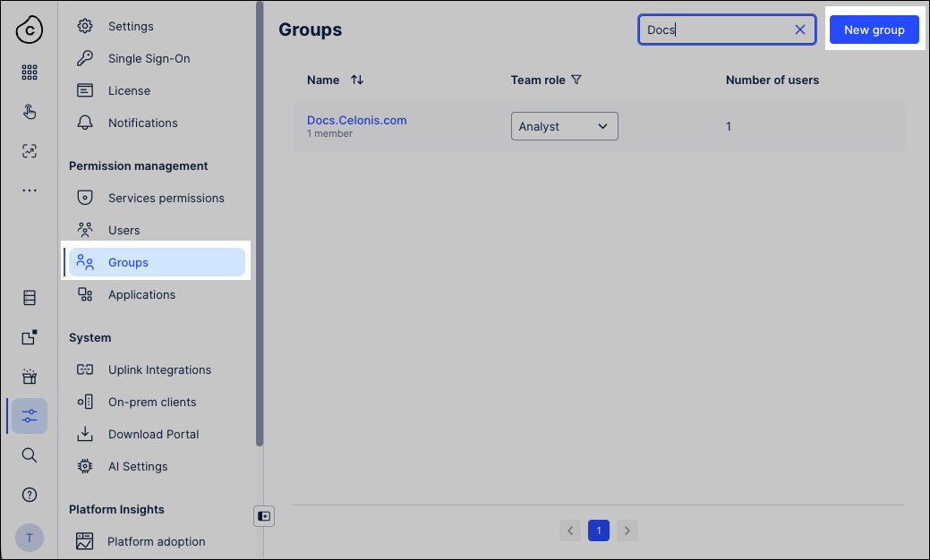Collapse the navigation panel toggle
The width and height of the screenshot is (930, 560).
tap(263, 516)
